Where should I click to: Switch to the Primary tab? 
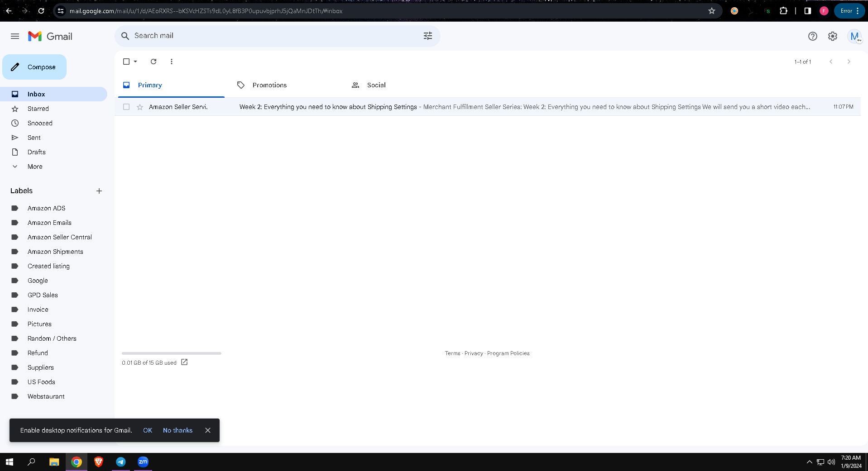171,85
